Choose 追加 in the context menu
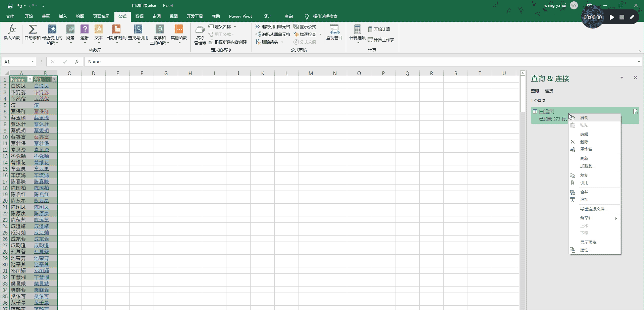Screen dimensions: 644x310 coord(595,200)
